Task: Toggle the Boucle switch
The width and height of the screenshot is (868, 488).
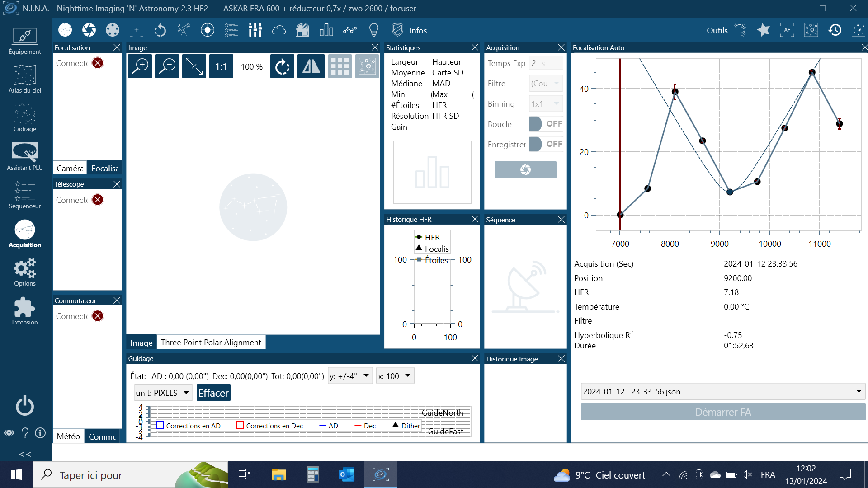Action: 546,124
